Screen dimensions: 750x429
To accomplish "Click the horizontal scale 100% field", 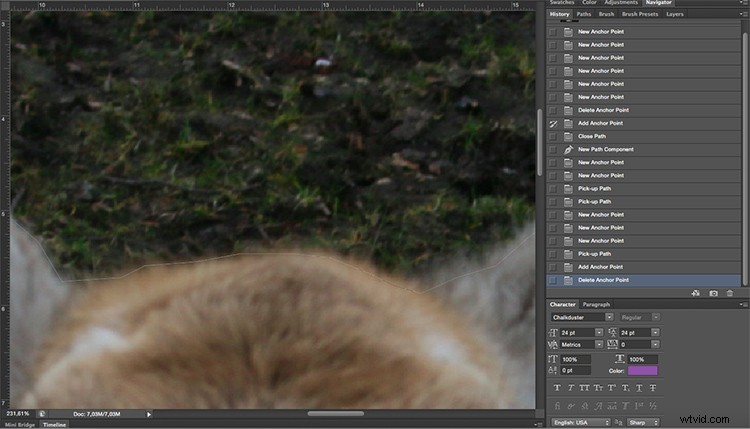I will [642, 359].
